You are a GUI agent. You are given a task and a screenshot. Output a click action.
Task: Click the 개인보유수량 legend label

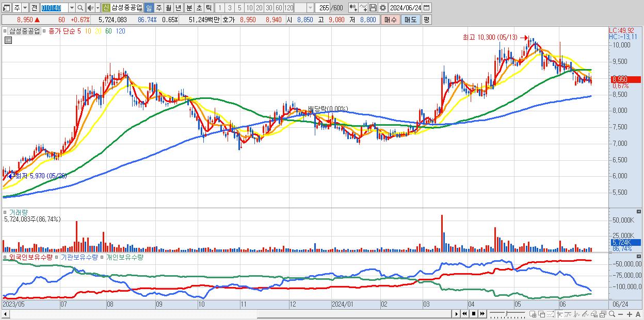(x=124, y=257)
